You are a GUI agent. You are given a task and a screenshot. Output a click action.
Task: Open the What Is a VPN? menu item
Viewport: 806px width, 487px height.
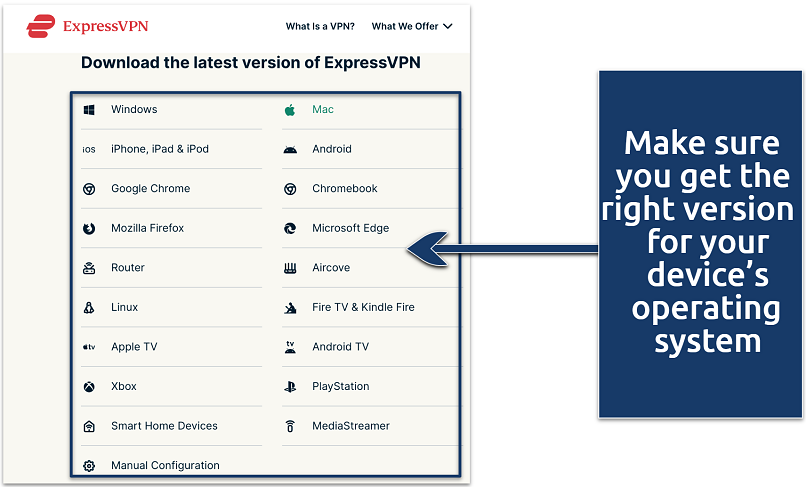point(320,26)
